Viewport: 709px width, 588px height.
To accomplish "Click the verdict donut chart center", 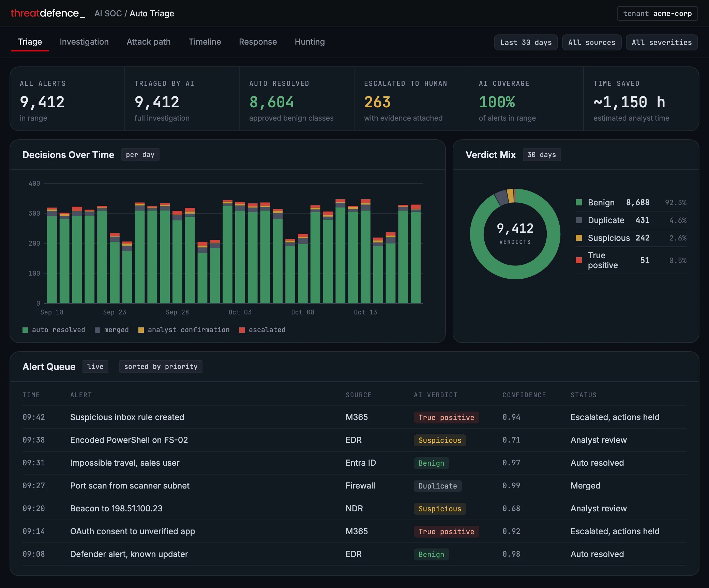I will (x=515, y=234).
